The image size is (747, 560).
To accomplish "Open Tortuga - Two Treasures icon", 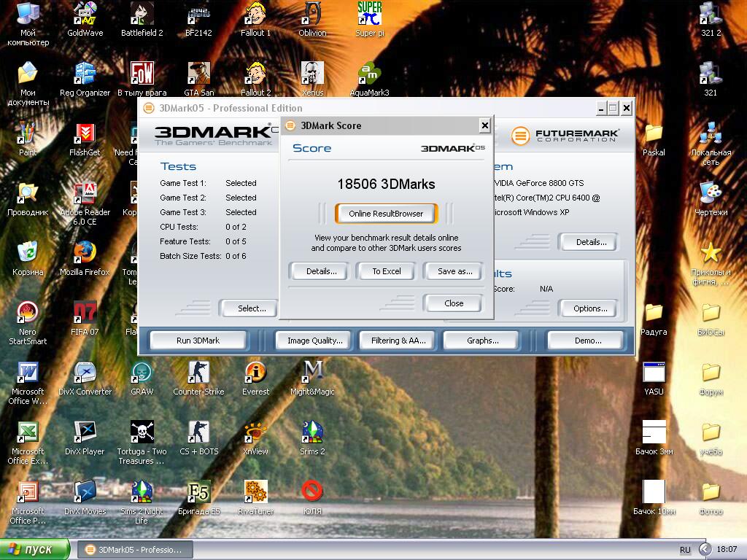I will (142, 443).
